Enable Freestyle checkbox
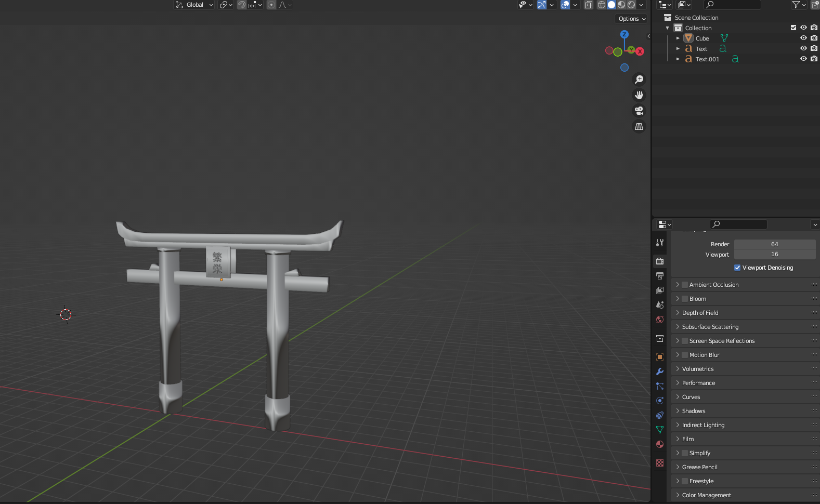This screenshot has height=504, width=820. (x=685, y=481)
